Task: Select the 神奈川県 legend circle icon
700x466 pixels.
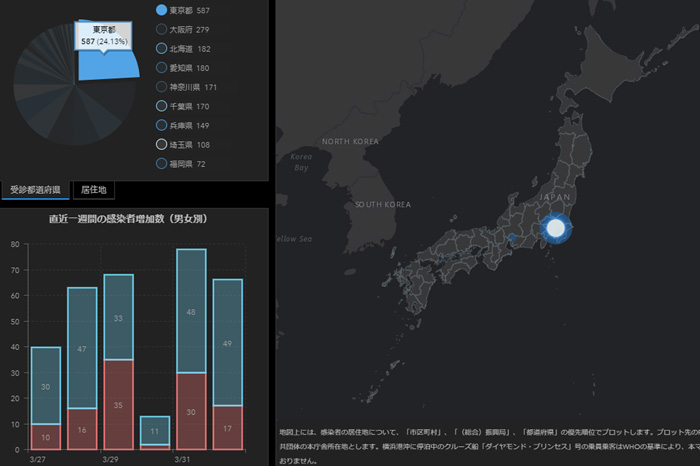Action: pyautogui.click(x=162, y=87)
